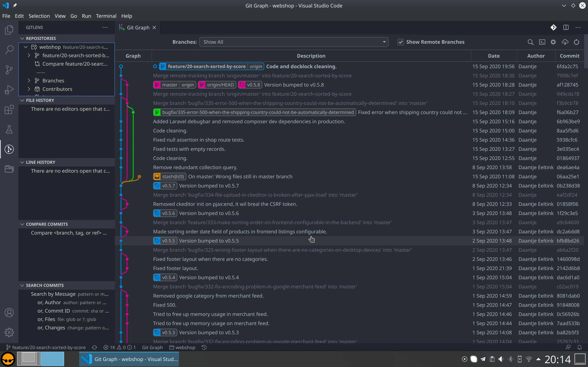Viewport: 588px width, 367px height.
Task: Click the Git Graph search icon
Action: 530,42
